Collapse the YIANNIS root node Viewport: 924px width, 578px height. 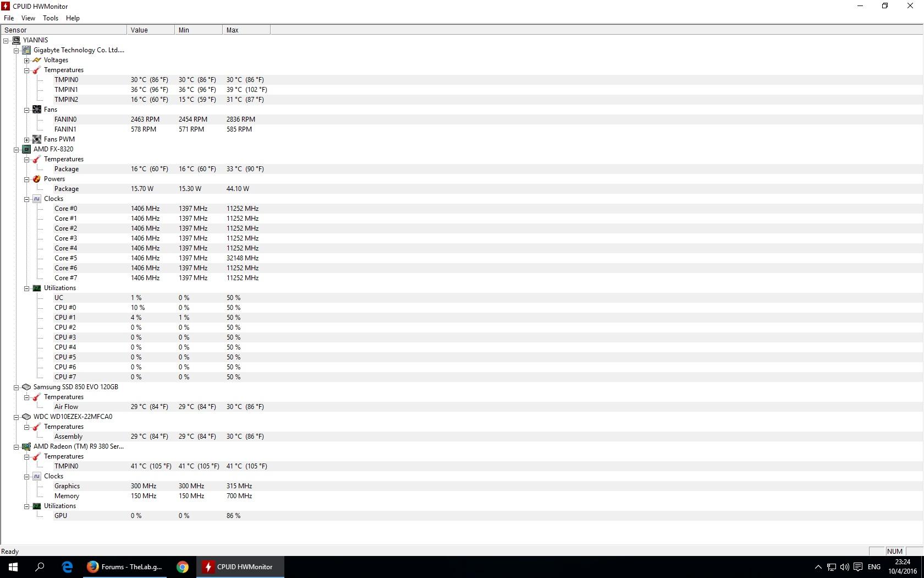point(6,41)
